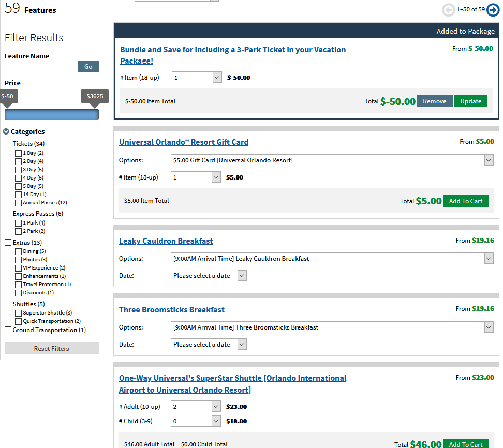Open Universal Orlando Resort Gift Card link
The height and width of the screenshot is (448, 503).
click(184, 142)
